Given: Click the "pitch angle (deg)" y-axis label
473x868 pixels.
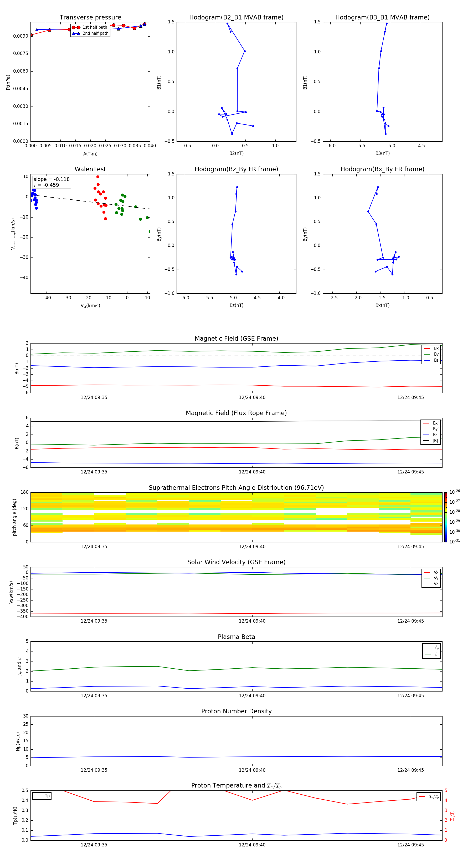Looking at the screenshot, I should coord(14,517).
